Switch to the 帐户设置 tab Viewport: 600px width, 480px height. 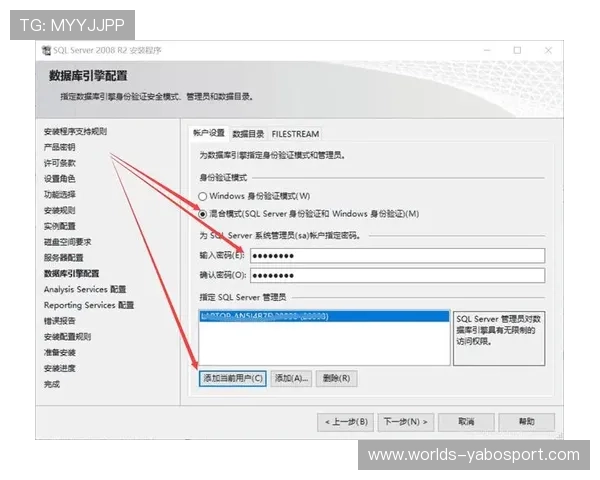209,133
